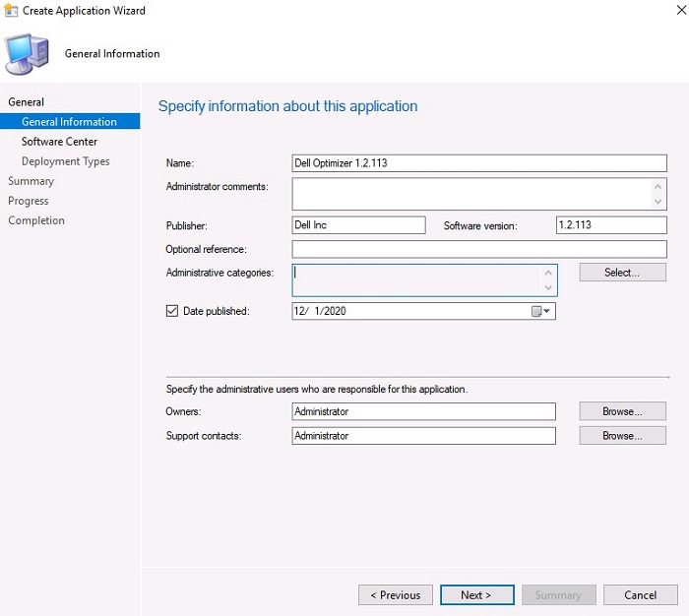Click the 'Administrative categories:' label
This screenshot has width=689, height=616.
[219, 273]
